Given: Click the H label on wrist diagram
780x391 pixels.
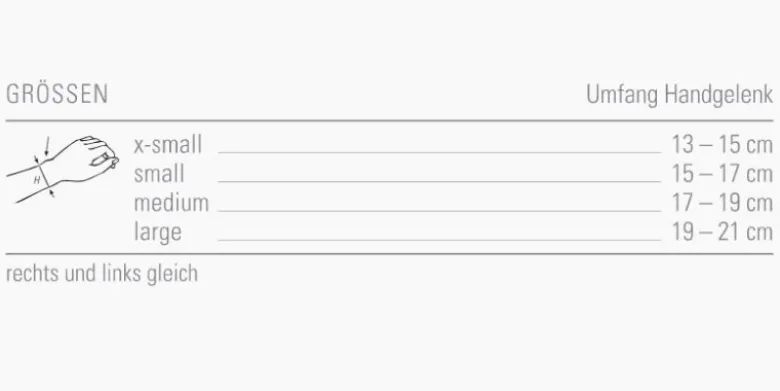Looking at the screenshot, I should (37, 180).
